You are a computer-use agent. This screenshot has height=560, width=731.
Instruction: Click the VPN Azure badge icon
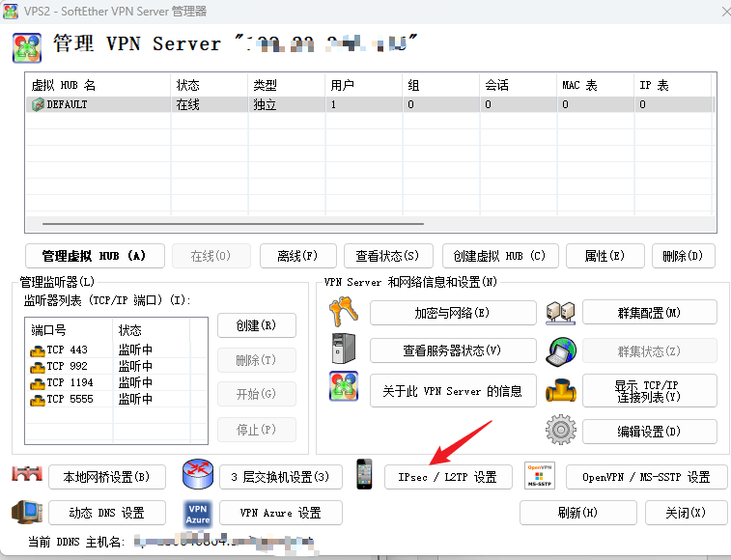[x=197, y=513]
